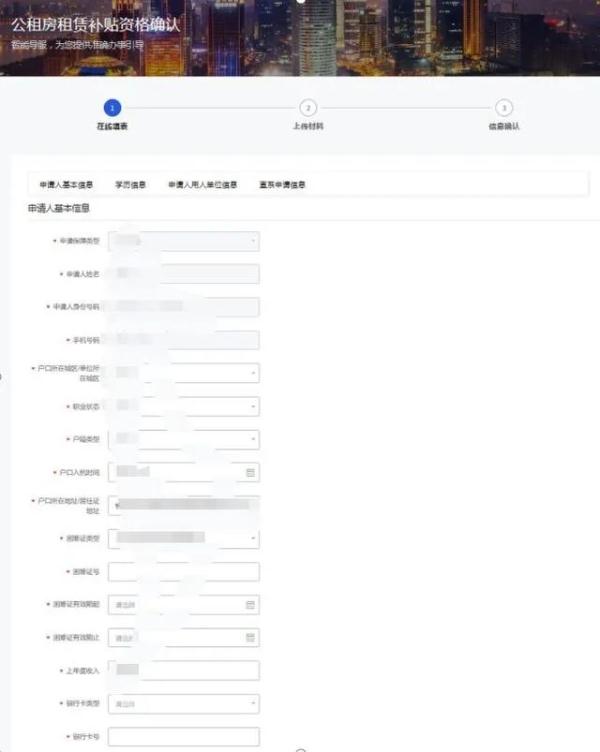Open the 直系申请信息 tab
Screen dimensions: 600x752
(x=282, y=185)
